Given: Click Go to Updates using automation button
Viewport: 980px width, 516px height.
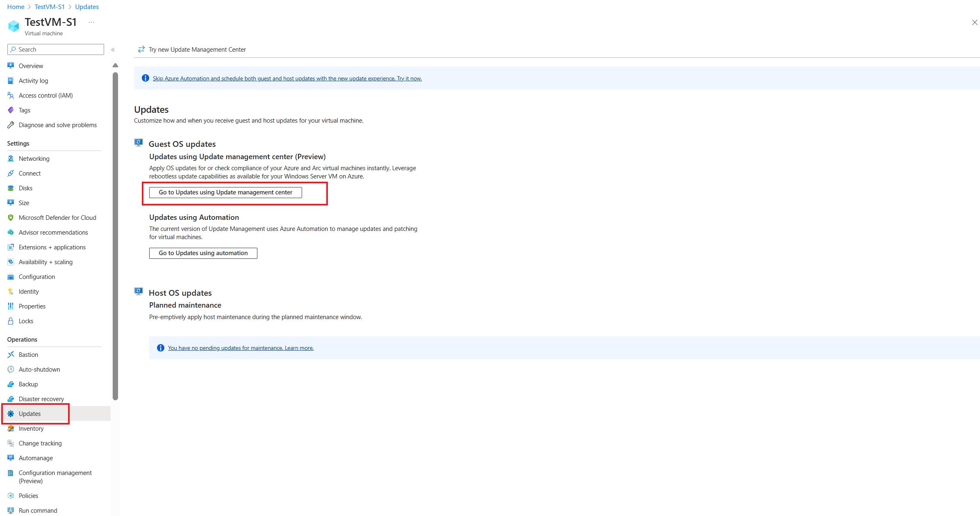Looking at the screenshot, I should point(203,253).
